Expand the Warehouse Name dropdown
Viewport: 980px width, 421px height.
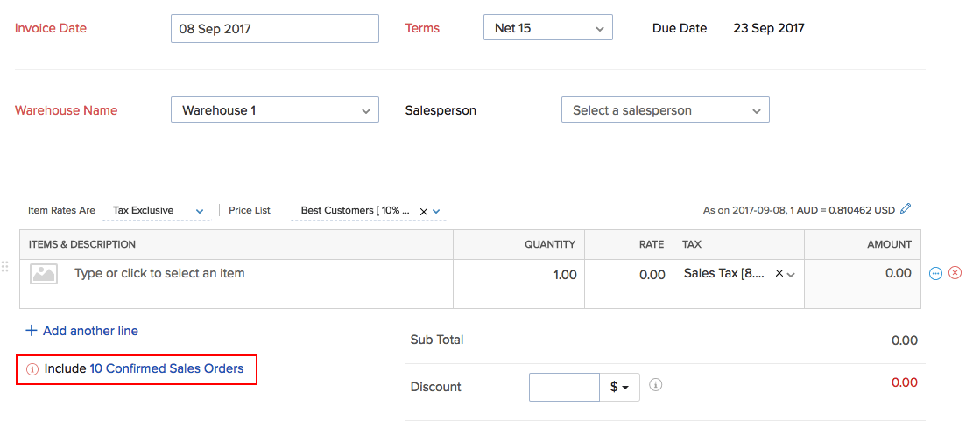(x=274, y=110)
